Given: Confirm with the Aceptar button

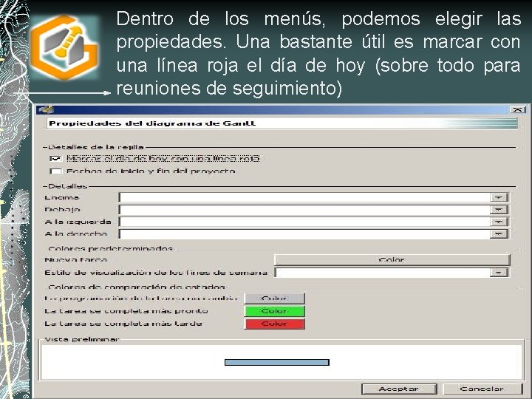Looking at the screenshot, I should [399, 389].
